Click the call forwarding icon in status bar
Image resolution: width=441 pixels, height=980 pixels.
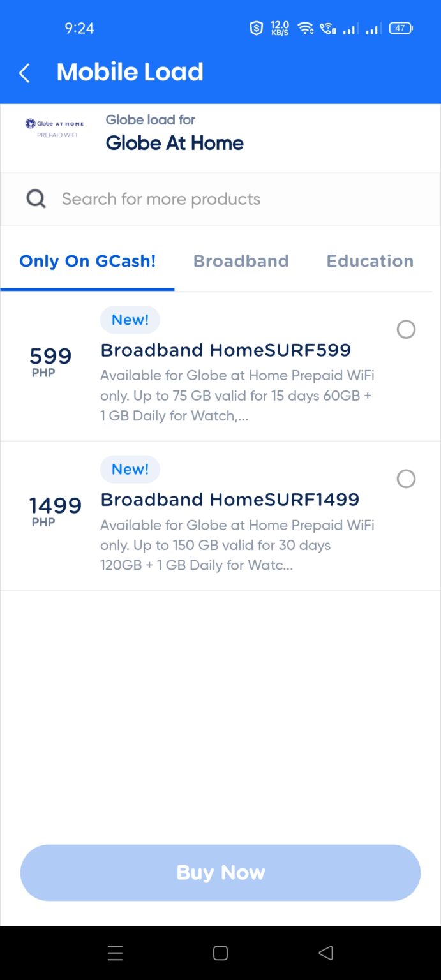[328, 27]
